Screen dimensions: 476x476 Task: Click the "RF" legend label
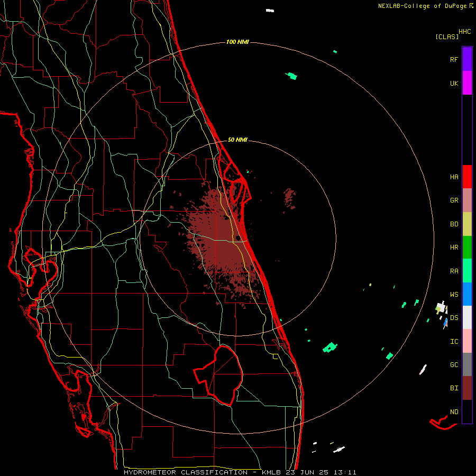coord(454,59)
